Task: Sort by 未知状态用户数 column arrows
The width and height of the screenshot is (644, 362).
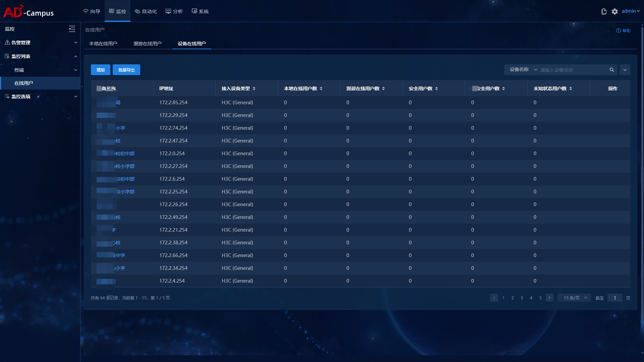Action: point(571,88)
